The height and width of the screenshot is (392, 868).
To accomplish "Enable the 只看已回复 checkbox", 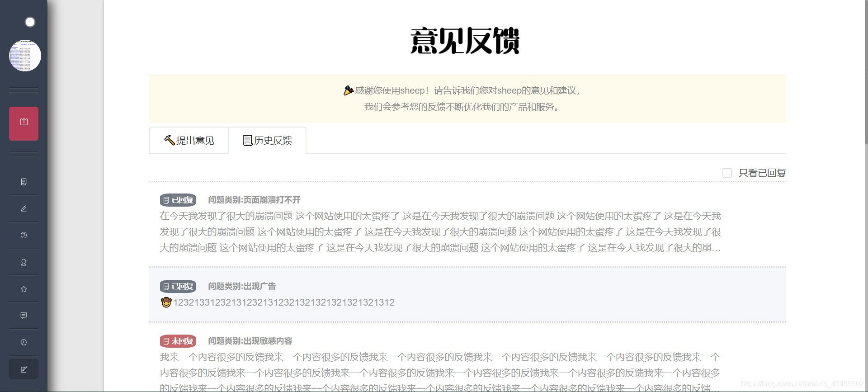I will pos(727,173).
